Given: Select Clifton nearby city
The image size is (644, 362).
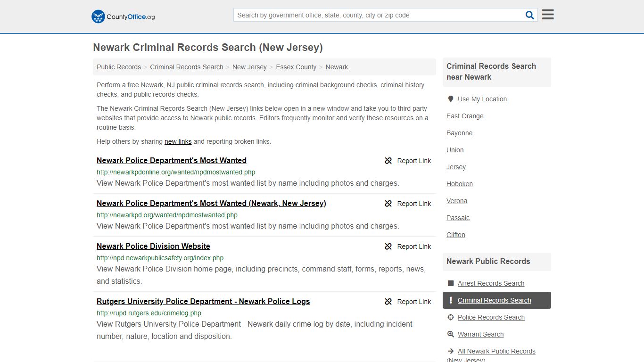Looking at the screenshot, I should [455, 235].
